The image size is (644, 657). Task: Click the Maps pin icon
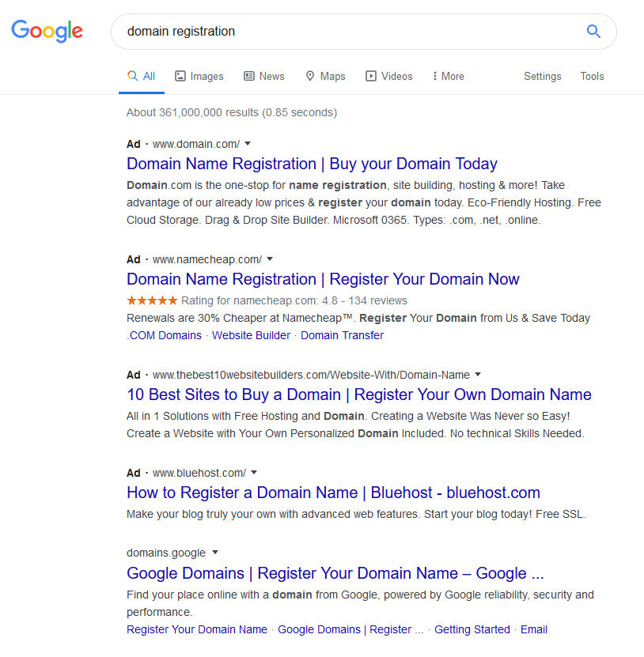coord(310,76)
